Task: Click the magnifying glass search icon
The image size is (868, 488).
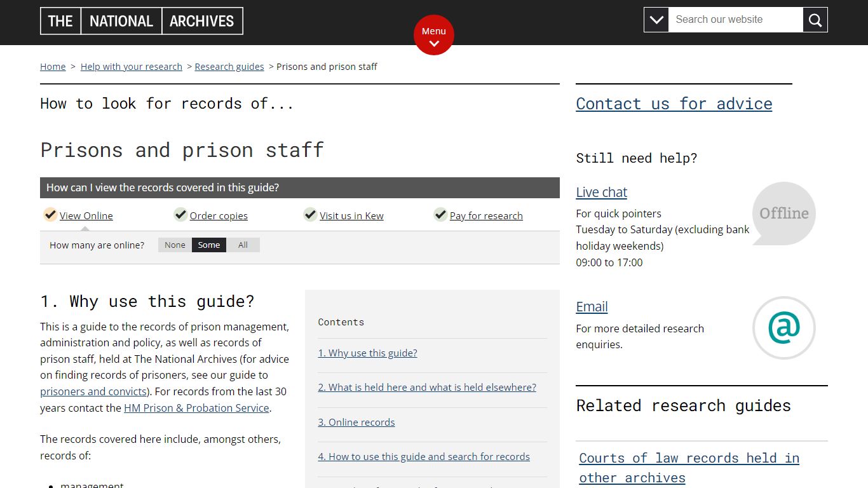Action: [815, 20]
